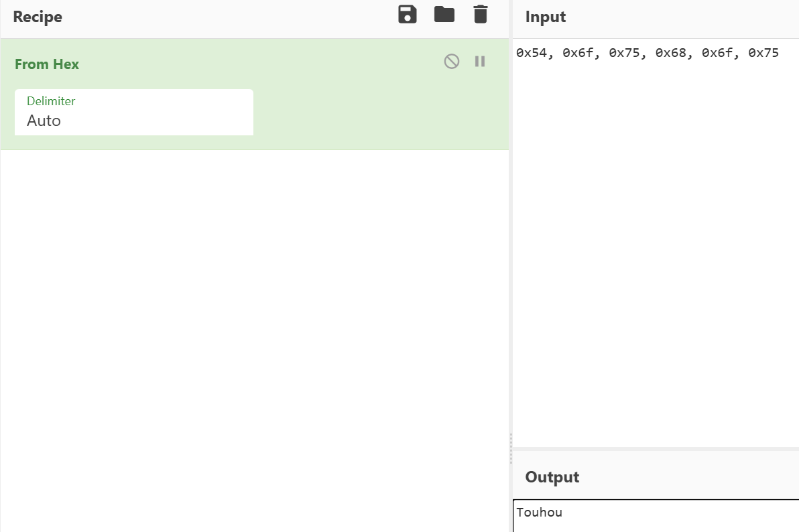Viewport: 799px width, 532px height.
Task: Click the Delimiter field label
Action: (51, 101)
